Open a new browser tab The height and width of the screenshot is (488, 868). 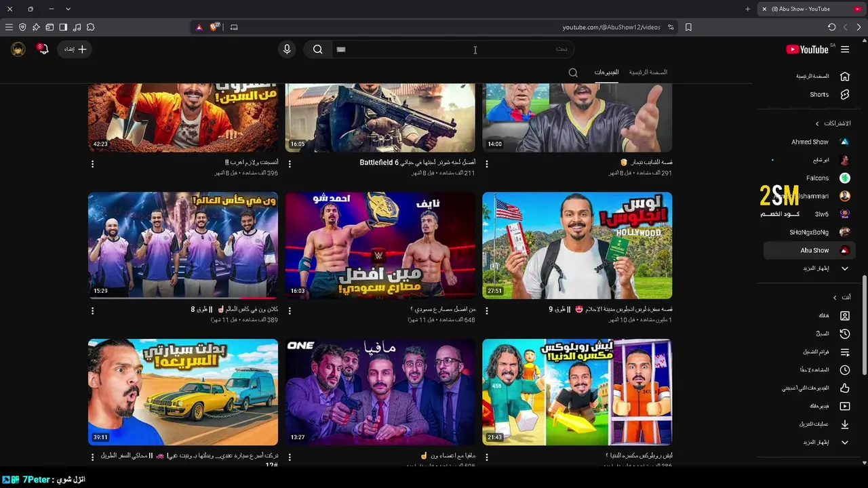point(747,9)
